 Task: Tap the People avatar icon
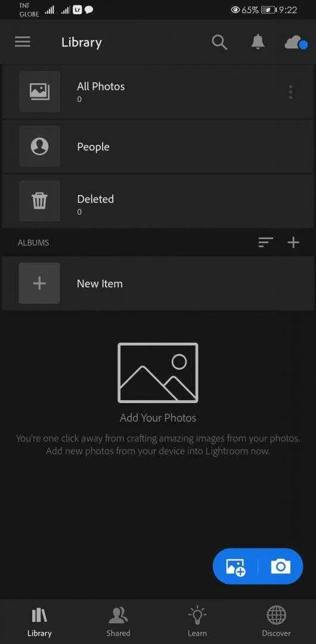tap(39, 147)
